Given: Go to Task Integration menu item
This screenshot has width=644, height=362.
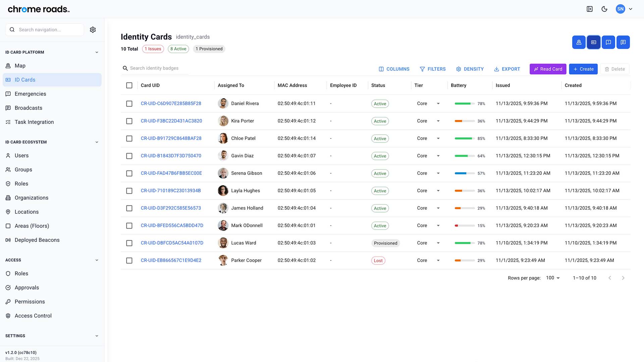Looking at the screenshot, I should 34,122.
